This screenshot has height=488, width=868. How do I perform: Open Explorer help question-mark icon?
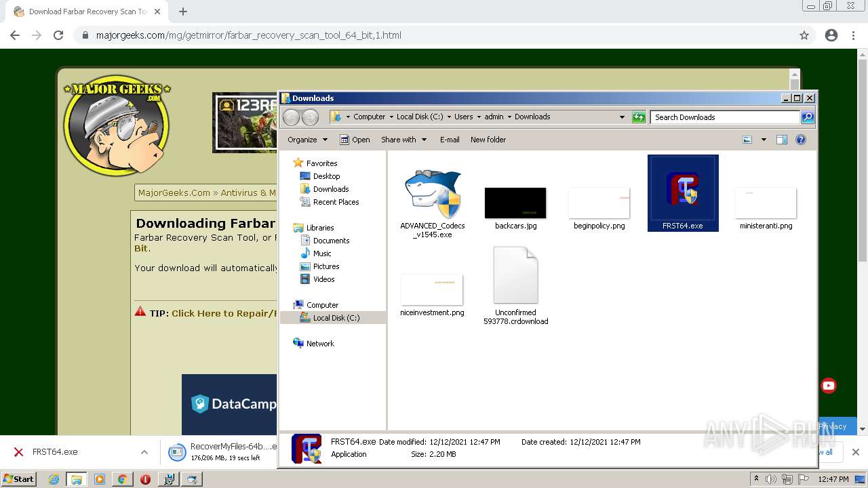(801, 140)
